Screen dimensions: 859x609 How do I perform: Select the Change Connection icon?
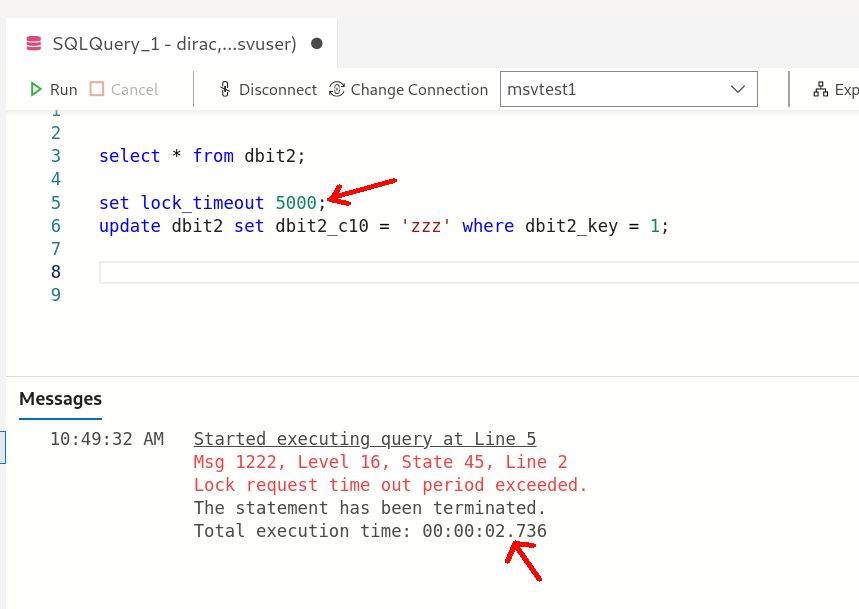pyautogui.click(x=337, y=89)
